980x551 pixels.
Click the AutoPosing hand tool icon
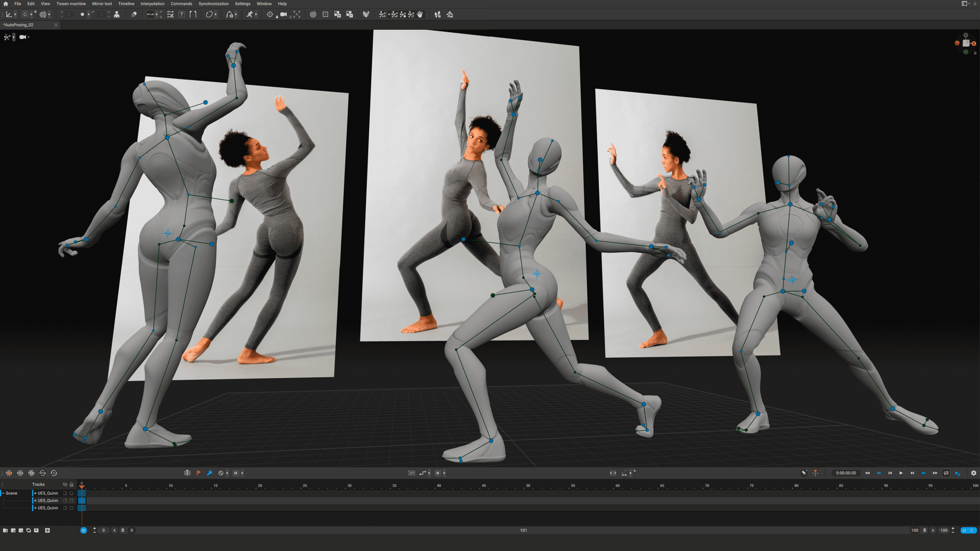[x=420, y=15]
